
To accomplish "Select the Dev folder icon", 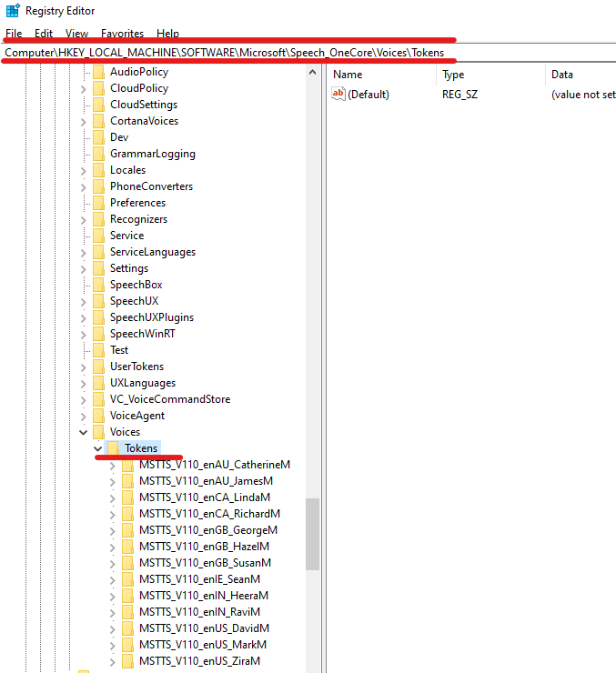I will tap(99, 137).
